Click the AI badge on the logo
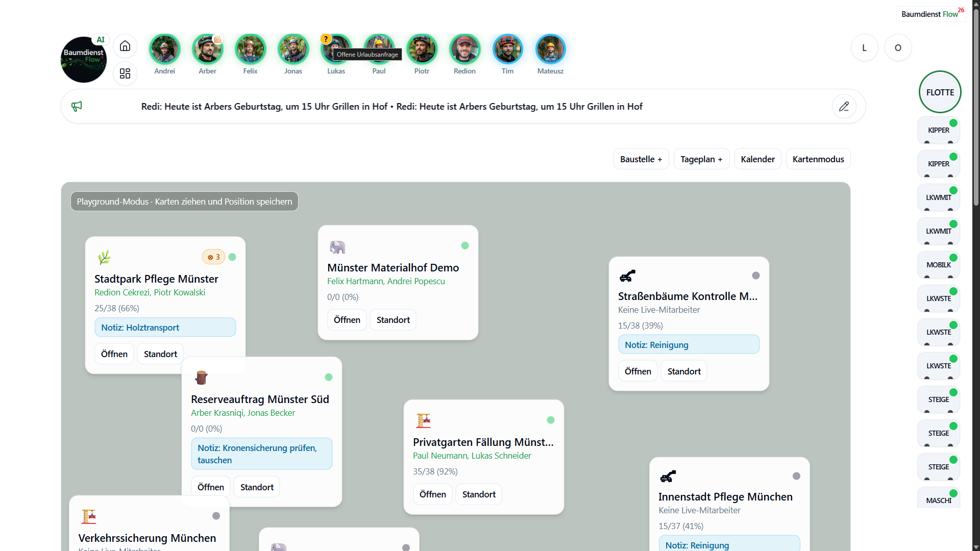Screen dimensions: 980x551 (x=101, y=40)
